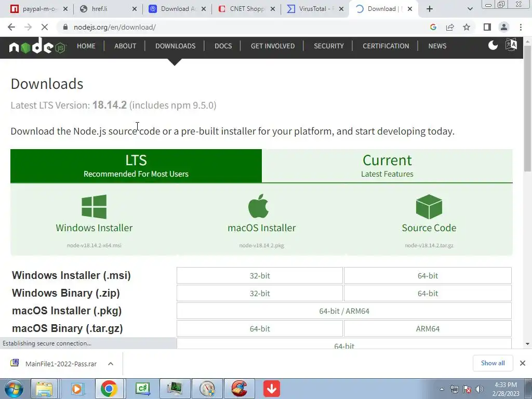Open the SECURITY nav item
The width and height of the screenshot is (532, 399).
[329, 46]
